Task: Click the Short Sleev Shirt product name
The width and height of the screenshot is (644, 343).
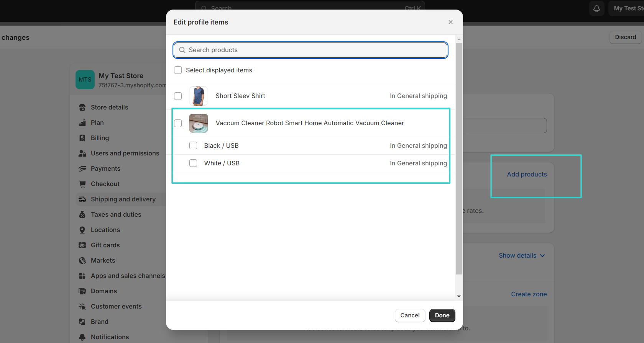Action: click(x=240, y=96)
